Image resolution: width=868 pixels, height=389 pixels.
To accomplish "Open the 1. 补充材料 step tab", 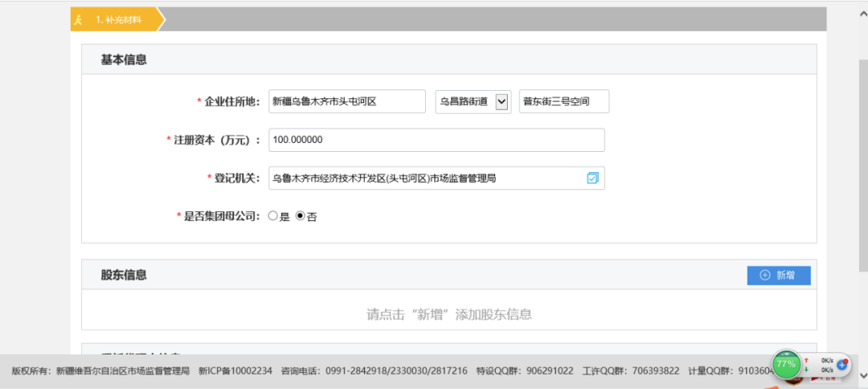I will 118,20.
